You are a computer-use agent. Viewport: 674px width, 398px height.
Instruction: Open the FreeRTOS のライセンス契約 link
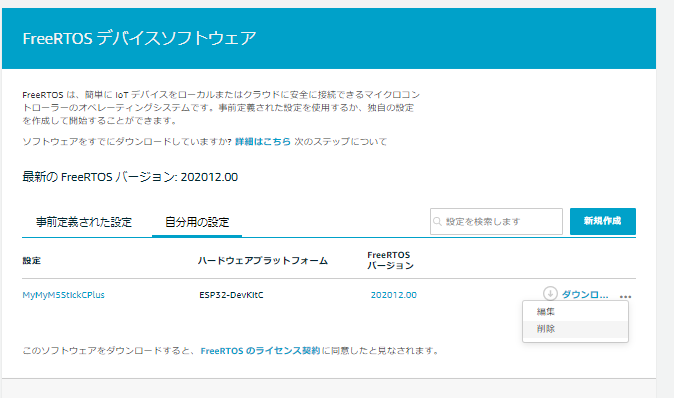coord(260,351)
